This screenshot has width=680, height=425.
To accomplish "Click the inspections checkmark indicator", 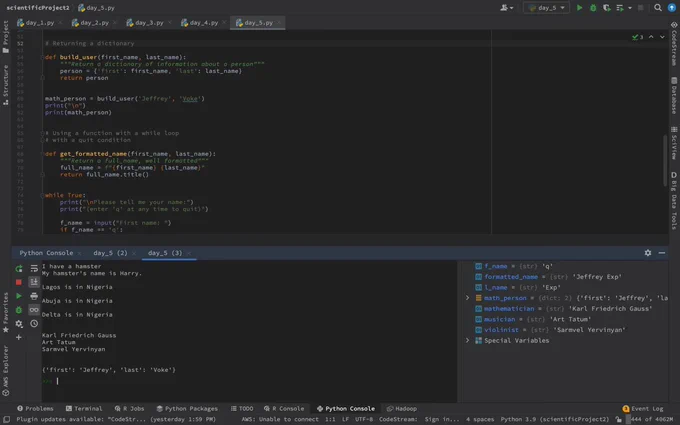I will click(x=638, y=37).
